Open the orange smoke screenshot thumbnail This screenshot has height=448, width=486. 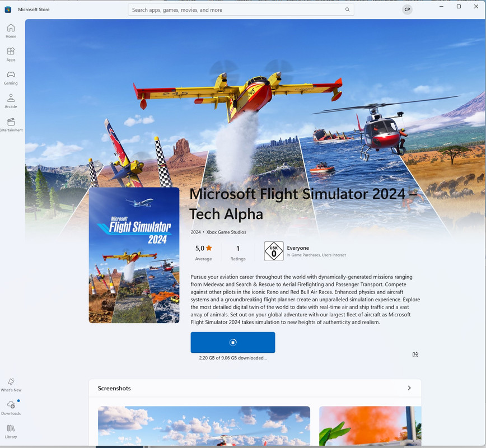[x=370, y=426]
